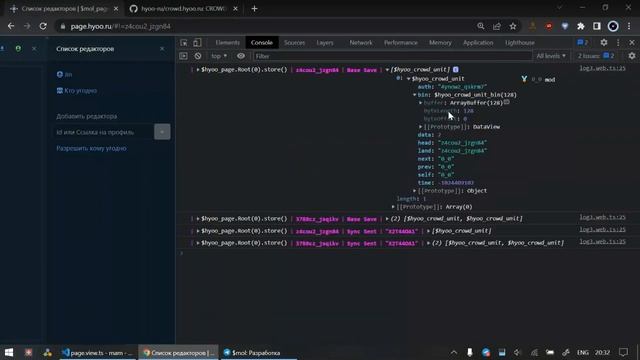This screenshot has height=360, width=640.
Task: Reload the current page
Action: click(x=43, y=26)
